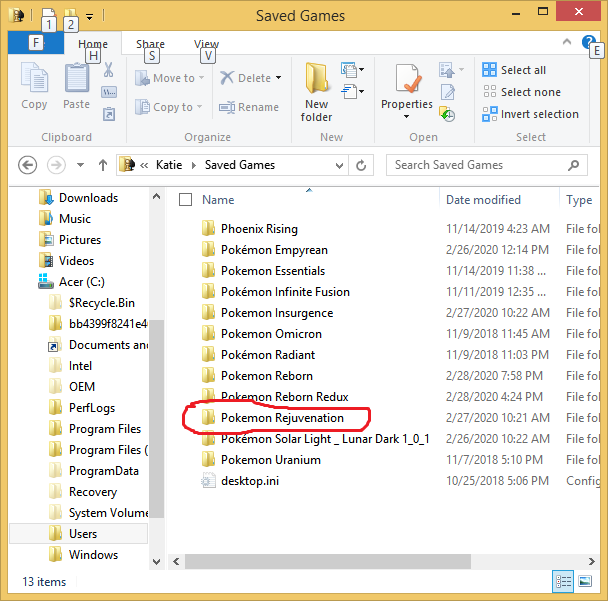The width and height of the screenshot is (608, 601).
Task: Sort by Date modified column header
Action: (483, 200)
